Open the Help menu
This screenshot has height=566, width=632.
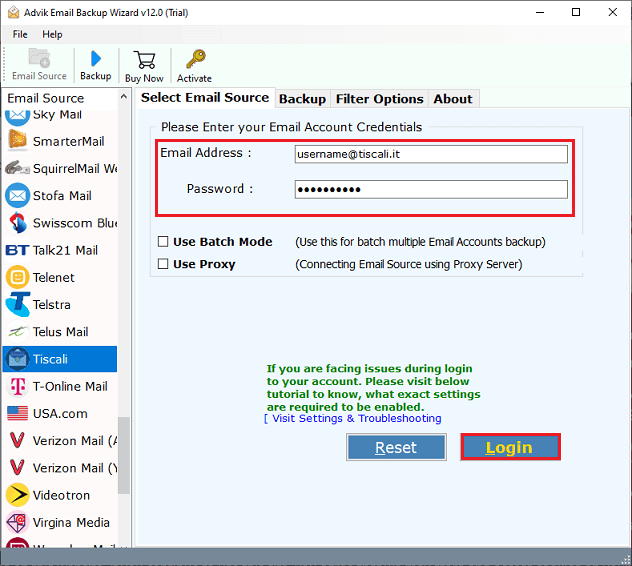[52, 34]
